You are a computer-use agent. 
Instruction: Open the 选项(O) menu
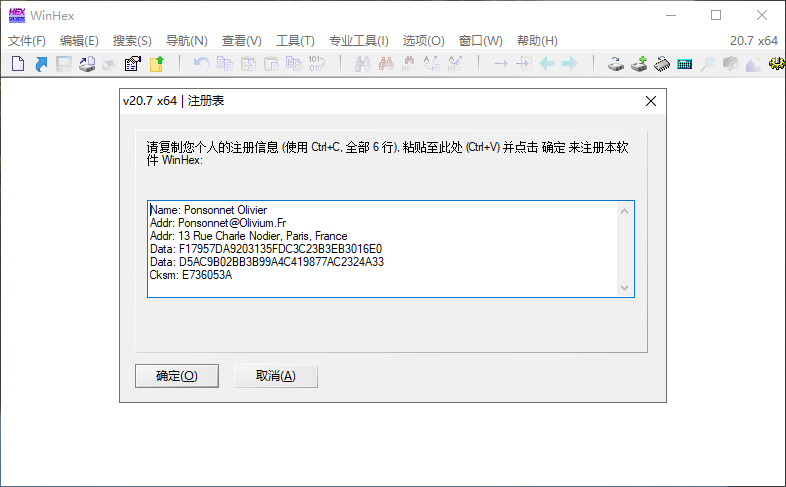pyautogui.click(x=424, y=41)
